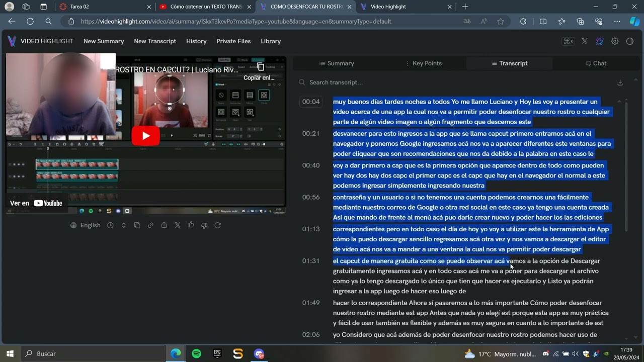644x362 pixels.
Task: Open the English language selector
Action: click(x=86, y=225)
